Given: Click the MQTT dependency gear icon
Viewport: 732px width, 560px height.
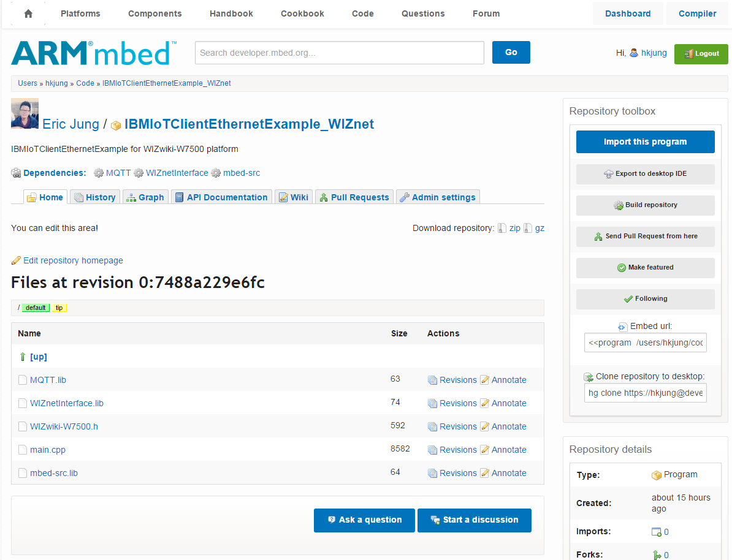Looking at the screenshot, I should (x=99, y=173).
